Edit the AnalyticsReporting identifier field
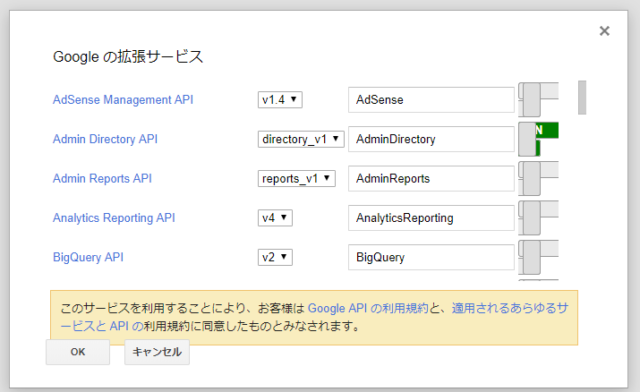The image size is (640, 392). [431, 218]
